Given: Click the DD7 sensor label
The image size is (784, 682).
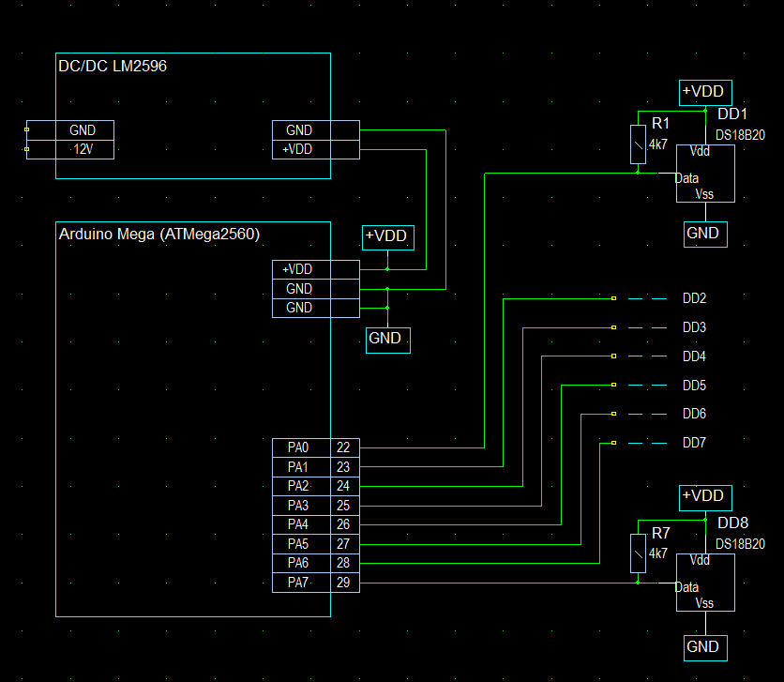Looking at the screenshot, I should (x=694, y=443).
